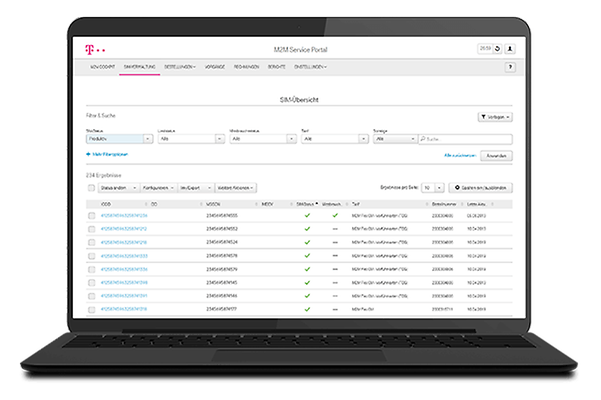
Task: Expand the results per page dropdown
Action: pyautogui.click(x=432, y=187)
